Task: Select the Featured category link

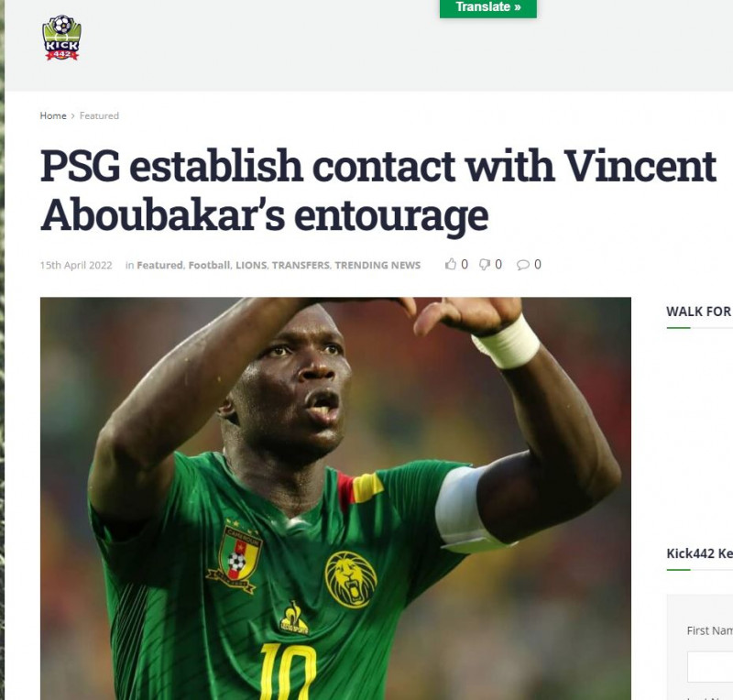Action: tap(159, 265)
